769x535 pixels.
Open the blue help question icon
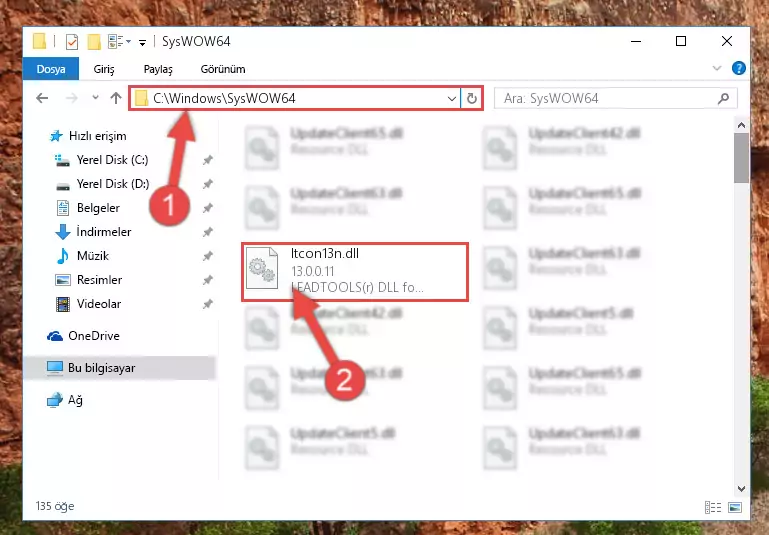[738, 68]
